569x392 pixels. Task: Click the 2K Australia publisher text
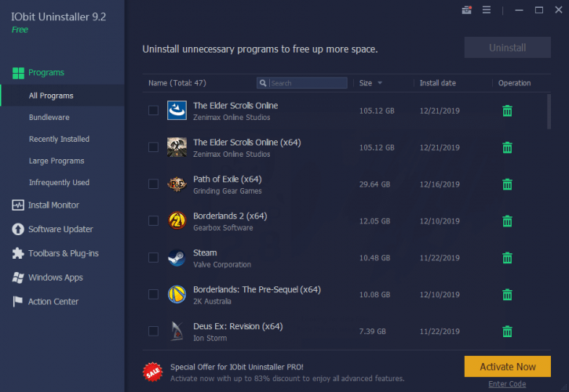pyautogui.click(x=212, y=301)
